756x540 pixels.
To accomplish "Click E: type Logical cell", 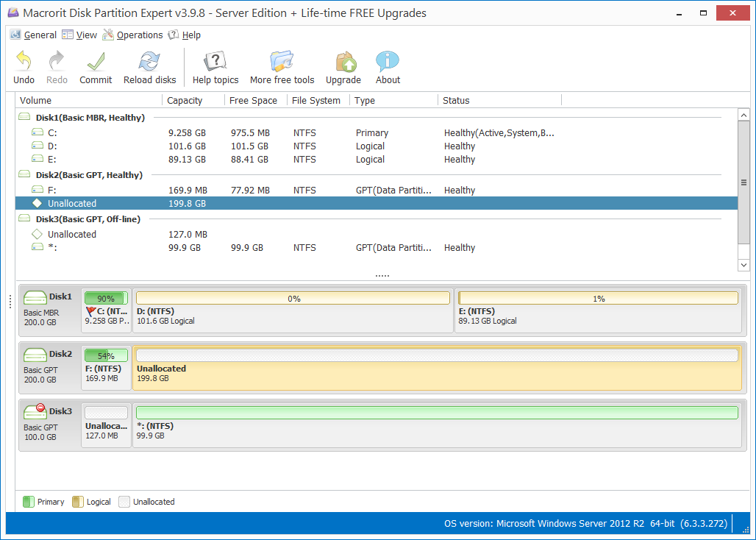I will click(x=370, y=159).
